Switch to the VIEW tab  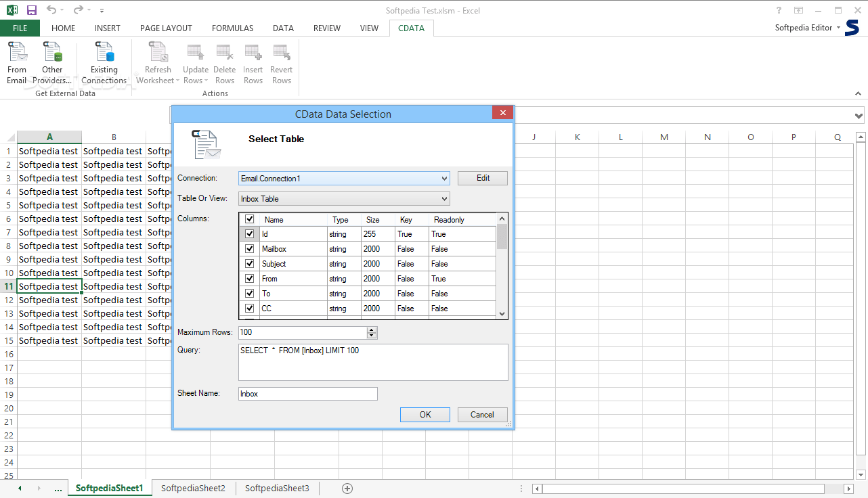pos(369,28)
